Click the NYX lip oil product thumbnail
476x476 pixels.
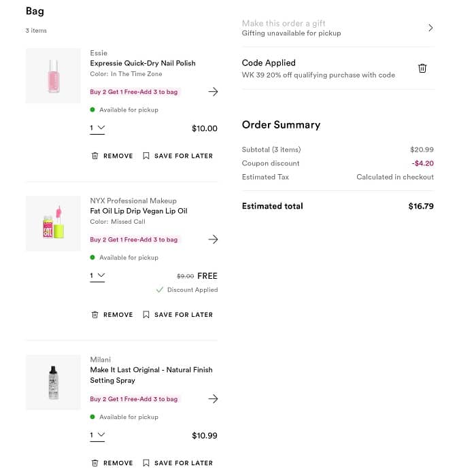coord(53,223)
